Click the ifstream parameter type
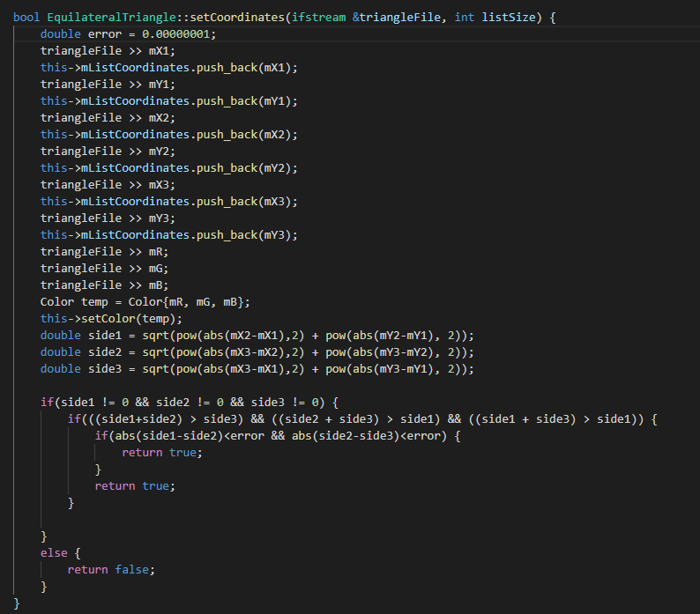 tap(319, 18)
